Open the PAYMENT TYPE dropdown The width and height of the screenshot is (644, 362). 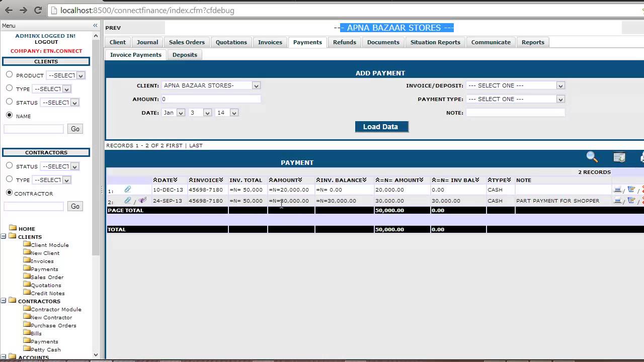pos(515,99)
